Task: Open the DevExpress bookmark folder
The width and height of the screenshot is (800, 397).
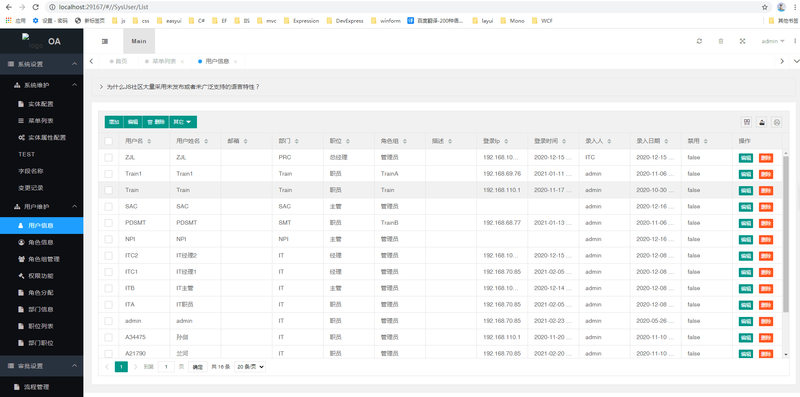Action: 345,21
